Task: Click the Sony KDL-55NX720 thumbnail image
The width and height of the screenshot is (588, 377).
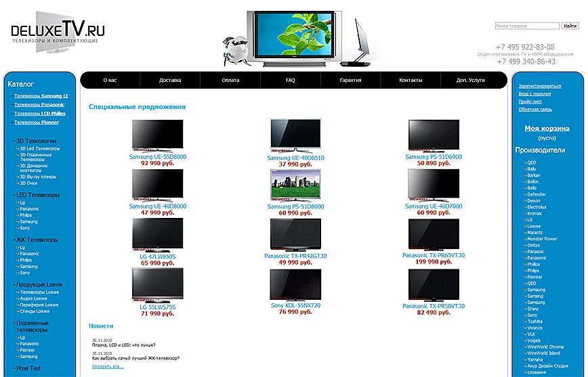Action: 295,285
